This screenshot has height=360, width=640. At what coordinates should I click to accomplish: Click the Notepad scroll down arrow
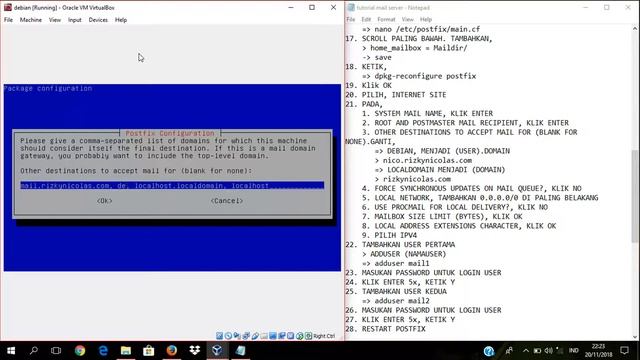click(635, 337)
